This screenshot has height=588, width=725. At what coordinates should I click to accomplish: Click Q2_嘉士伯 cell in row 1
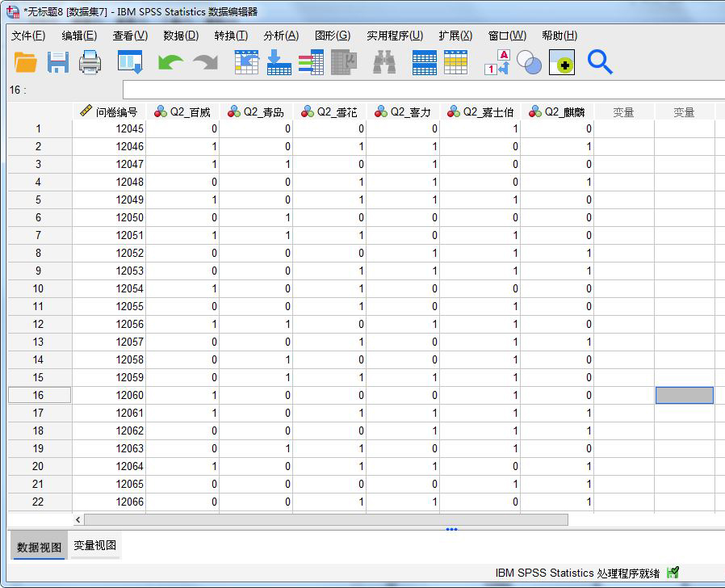480,128
